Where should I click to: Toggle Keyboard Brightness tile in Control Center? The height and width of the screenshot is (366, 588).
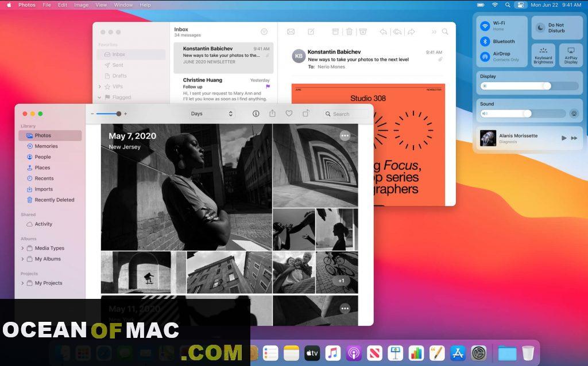[543, 55]
